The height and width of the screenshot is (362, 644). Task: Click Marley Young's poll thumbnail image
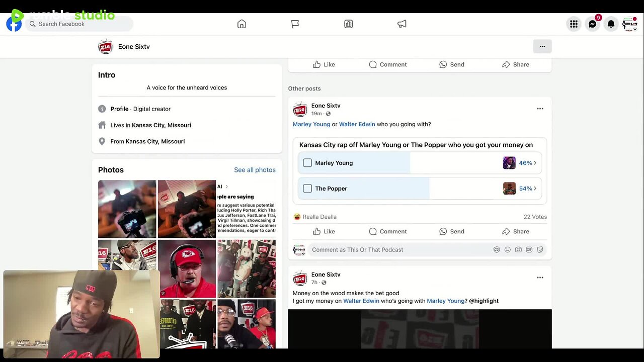[509, 163]
